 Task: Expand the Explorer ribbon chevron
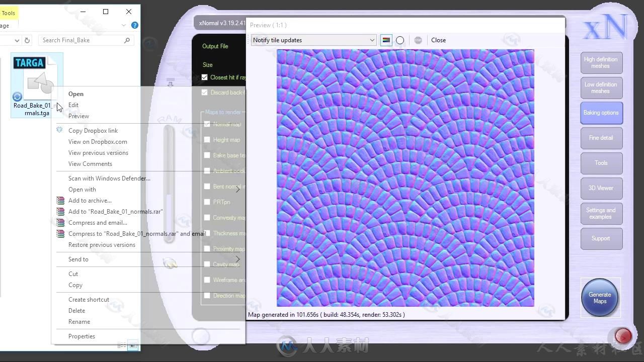pos(124,25)
